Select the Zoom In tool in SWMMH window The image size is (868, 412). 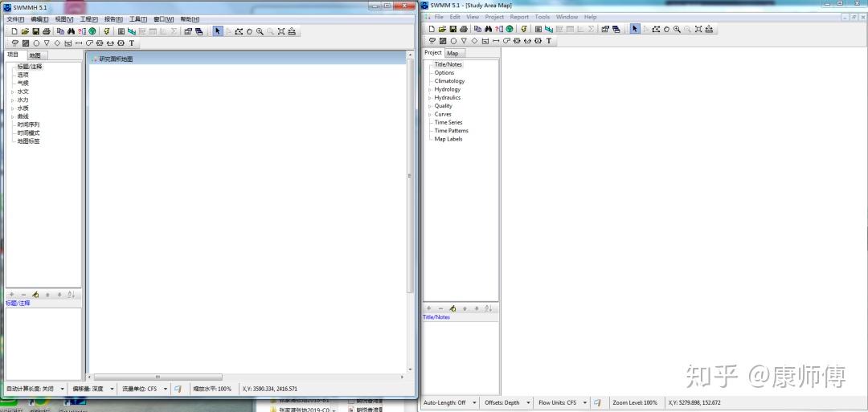point(260,31)
